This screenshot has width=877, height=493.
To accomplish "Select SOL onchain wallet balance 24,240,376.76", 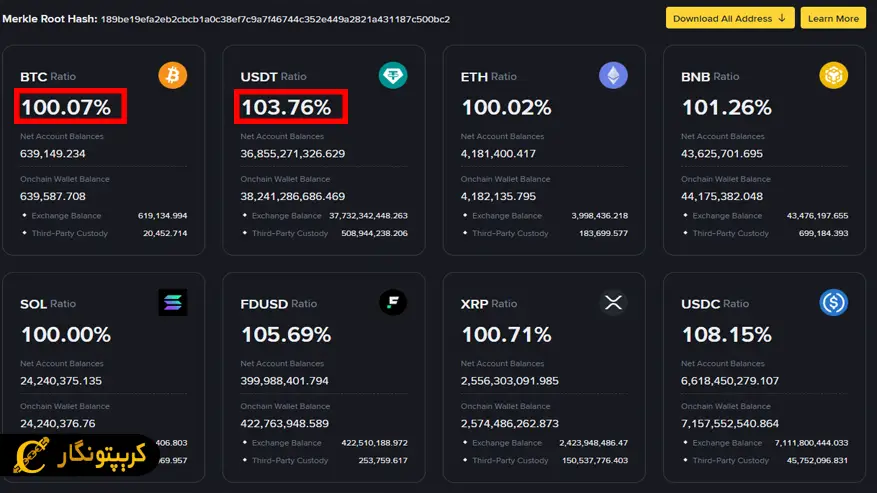I will point(58,424).
